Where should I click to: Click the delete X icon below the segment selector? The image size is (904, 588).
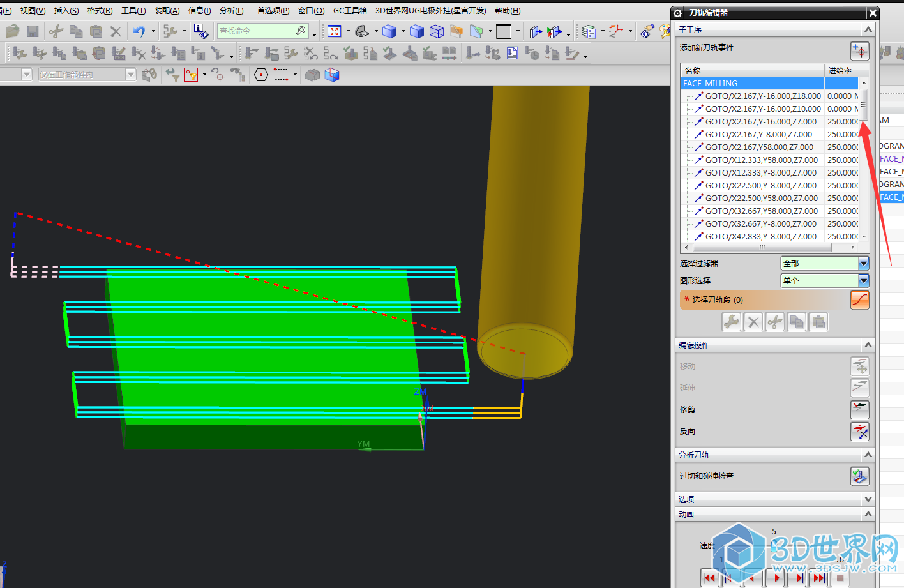pos(753,322)
